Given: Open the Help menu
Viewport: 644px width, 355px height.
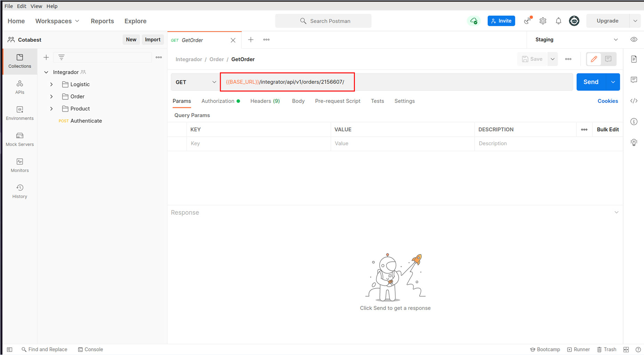Looking at the screenshot, I should [52, 6].
